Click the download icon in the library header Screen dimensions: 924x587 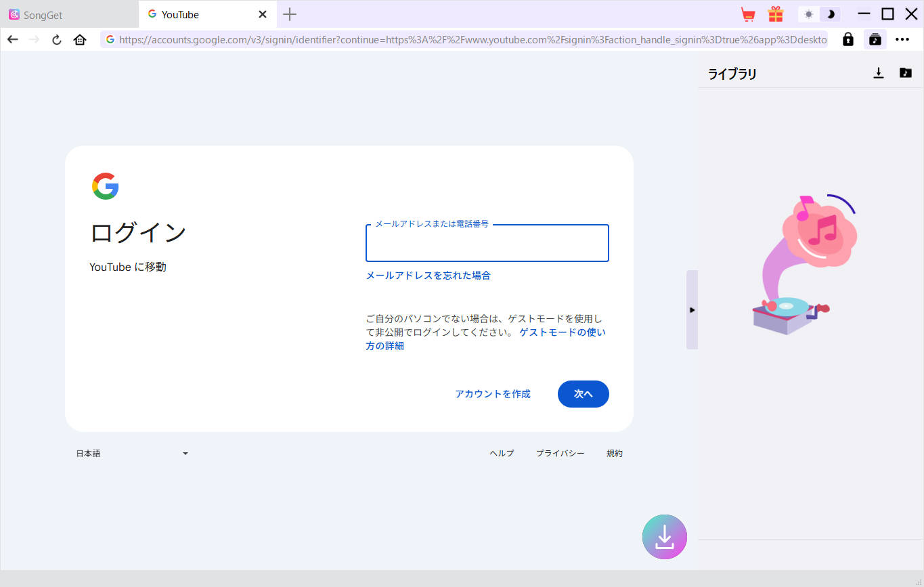tap(879, 72)
